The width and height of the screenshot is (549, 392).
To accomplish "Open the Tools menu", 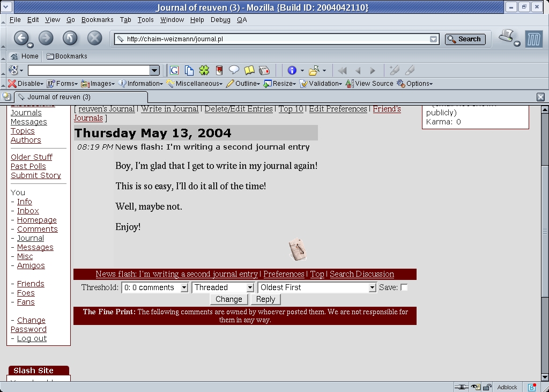I will click(145, 20).
